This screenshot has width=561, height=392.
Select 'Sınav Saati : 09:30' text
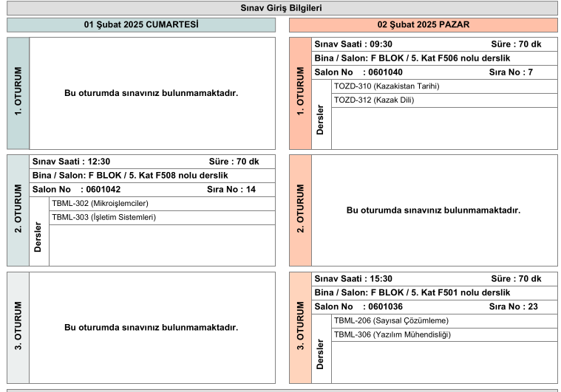click(353, 44)
